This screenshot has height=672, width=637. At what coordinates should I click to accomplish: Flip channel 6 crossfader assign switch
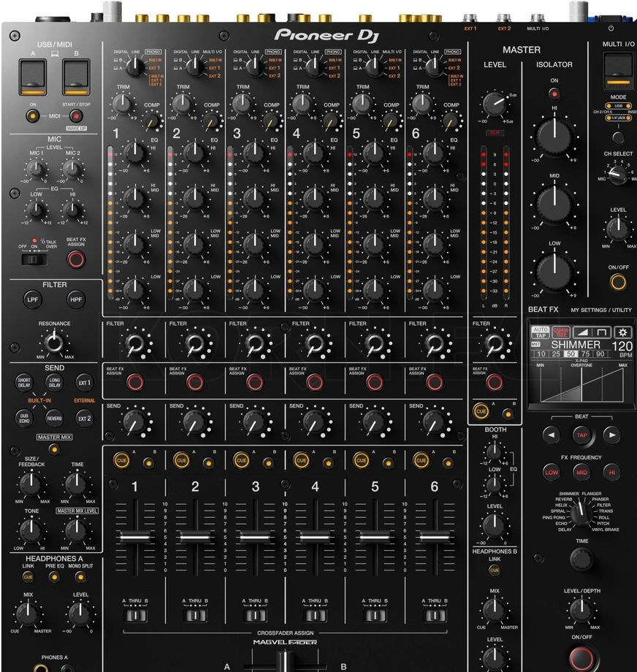(434, 616)
